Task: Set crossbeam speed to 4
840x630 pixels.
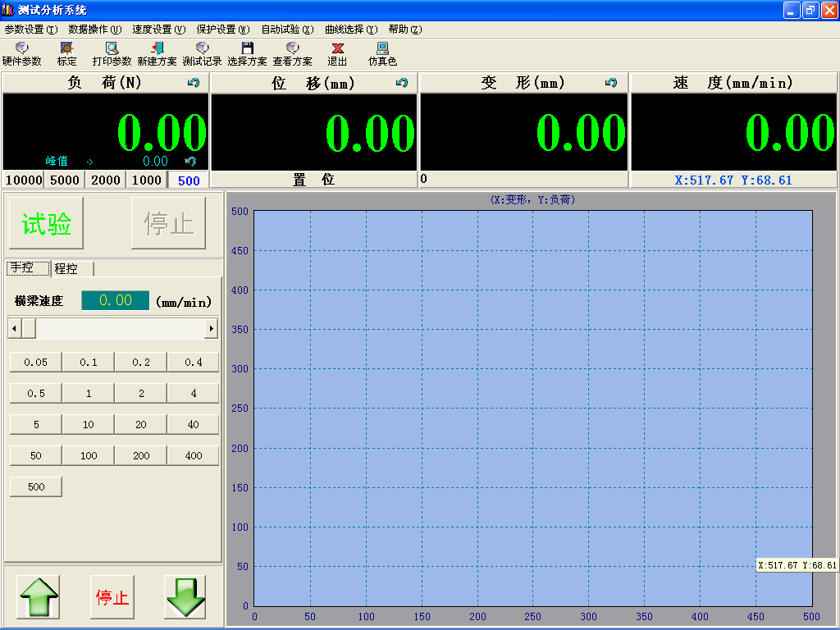Action: (x=194, y=393)
